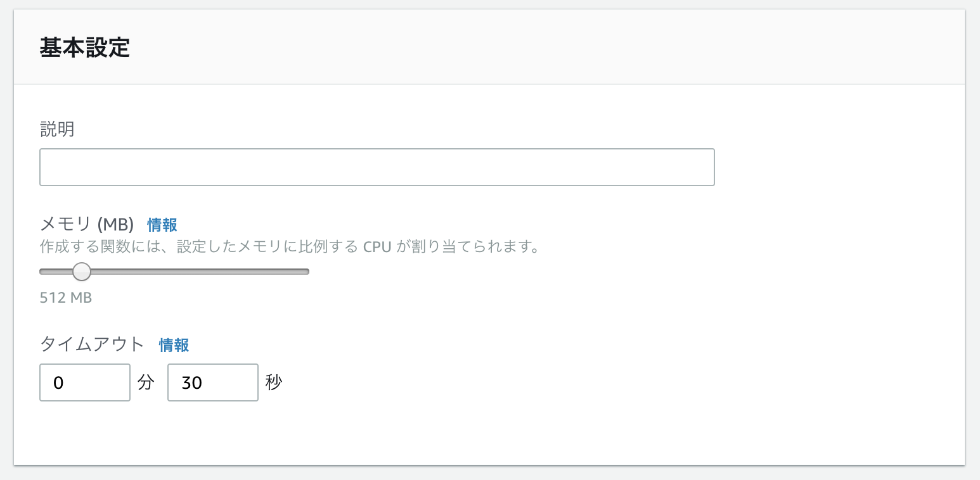This screenshot has width=980, height=480.
Task: Click the word CPU in the memory hint
Action: (x=378, y=246)
